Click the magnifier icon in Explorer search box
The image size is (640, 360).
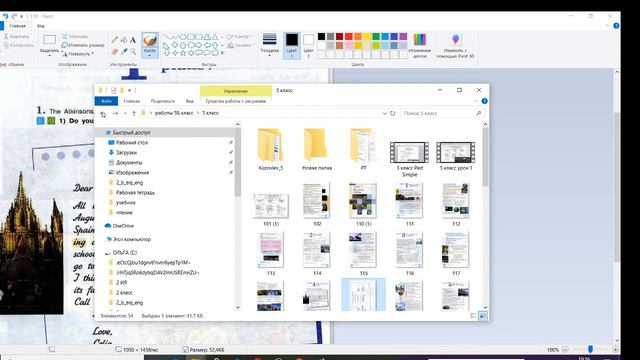[479, 113]
